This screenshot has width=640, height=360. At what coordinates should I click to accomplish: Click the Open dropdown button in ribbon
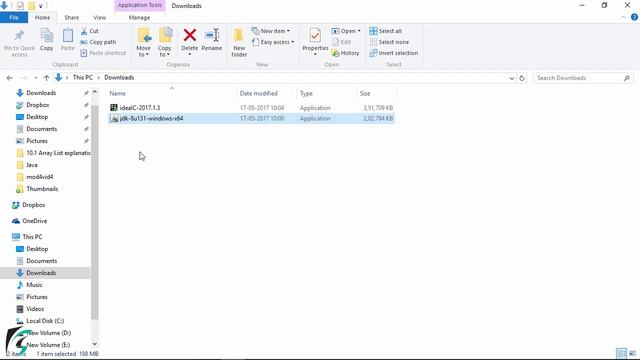tap(346, 31)
